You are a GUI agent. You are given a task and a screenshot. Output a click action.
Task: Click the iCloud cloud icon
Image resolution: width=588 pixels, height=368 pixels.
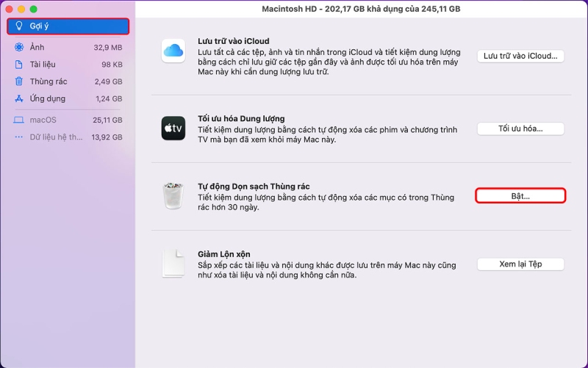173,51
